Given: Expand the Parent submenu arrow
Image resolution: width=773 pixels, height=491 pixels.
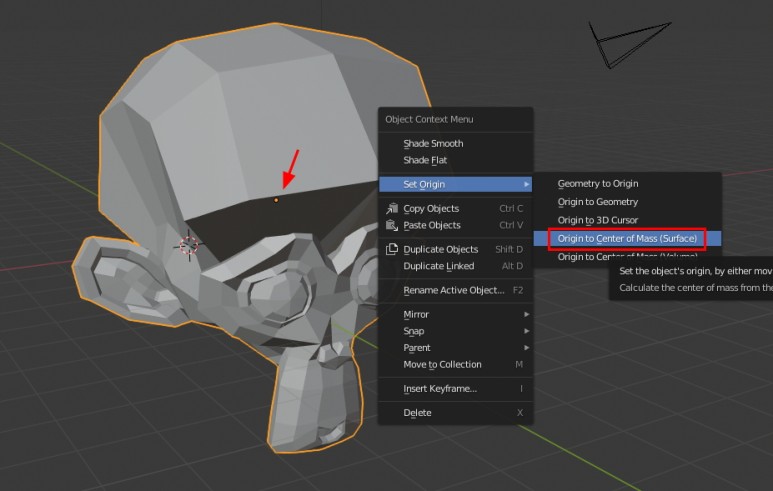Looking at the screenshot, I should click(527, 348).
